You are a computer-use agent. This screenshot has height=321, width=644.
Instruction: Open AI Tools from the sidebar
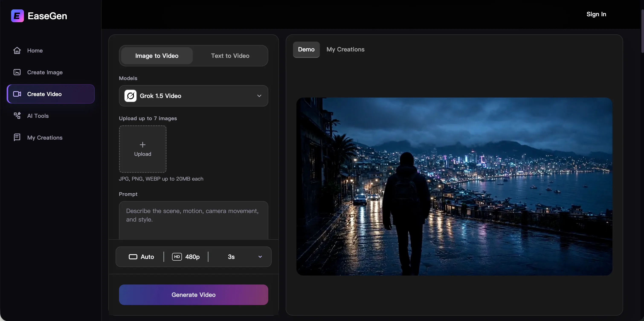pos(51,116)
